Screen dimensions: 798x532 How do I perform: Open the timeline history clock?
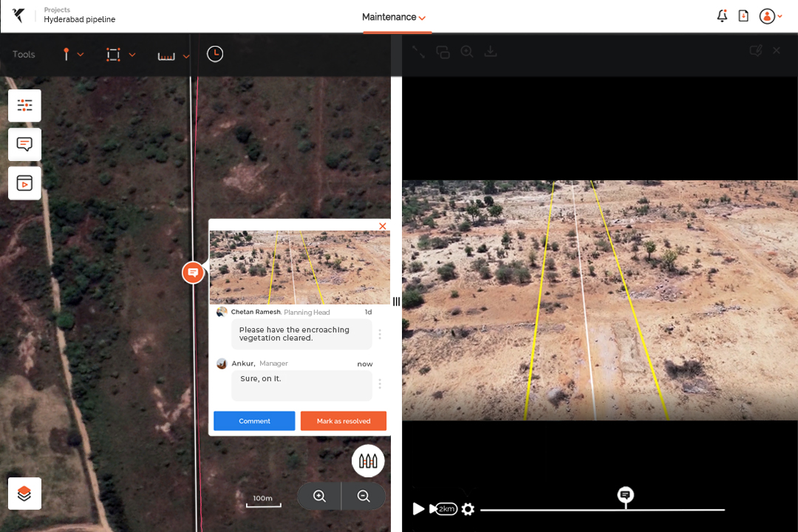pyautogui.click(x=215, y=54)
